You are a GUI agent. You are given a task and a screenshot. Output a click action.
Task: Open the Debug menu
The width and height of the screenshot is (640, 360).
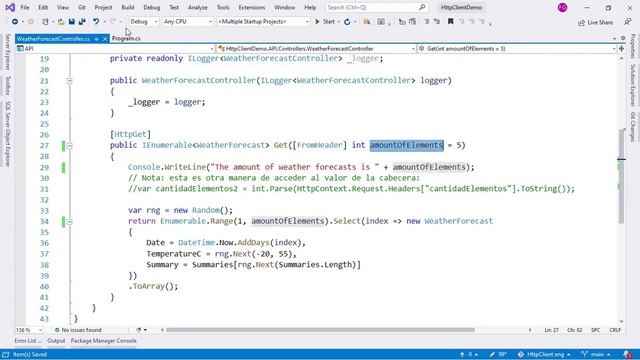coord(151,7)
